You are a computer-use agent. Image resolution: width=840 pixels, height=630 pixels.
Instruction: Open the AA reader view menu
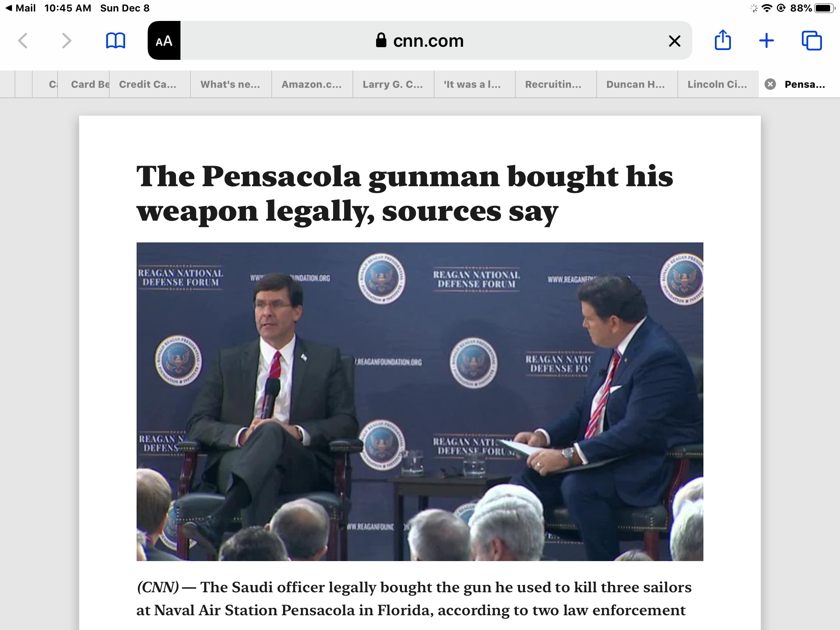pos(164,41)
